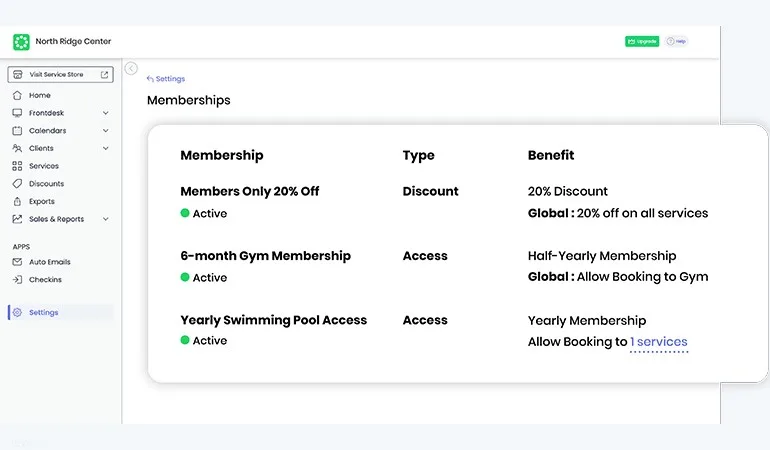Go back via the Settings breadcrumb link
Image resolution: width=770 pixels, height=450 pixels.
166,79
